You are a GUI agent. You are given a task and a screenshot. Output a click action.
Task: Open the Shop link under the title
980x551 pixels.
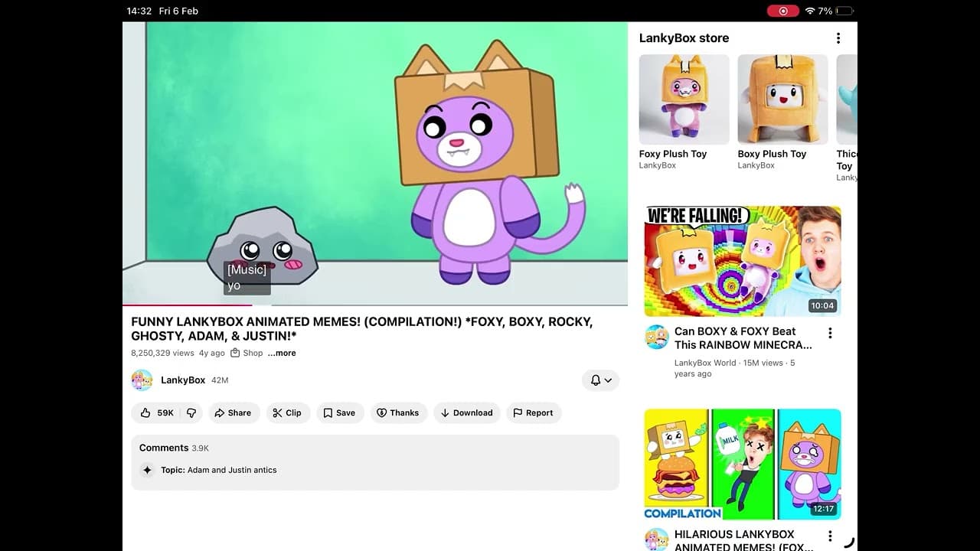[247, 353]
